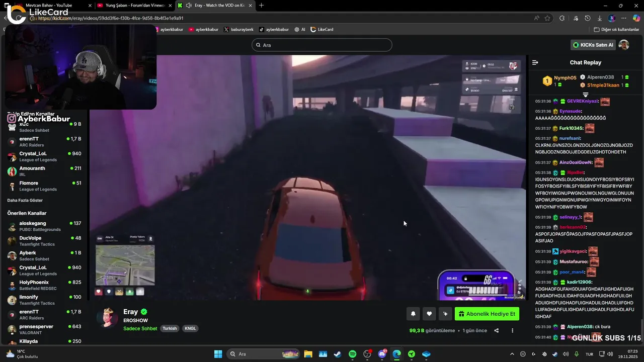Click the share icon next to '1 gün önce'
The width and height of the screenshot is (644, 362).
497,330
